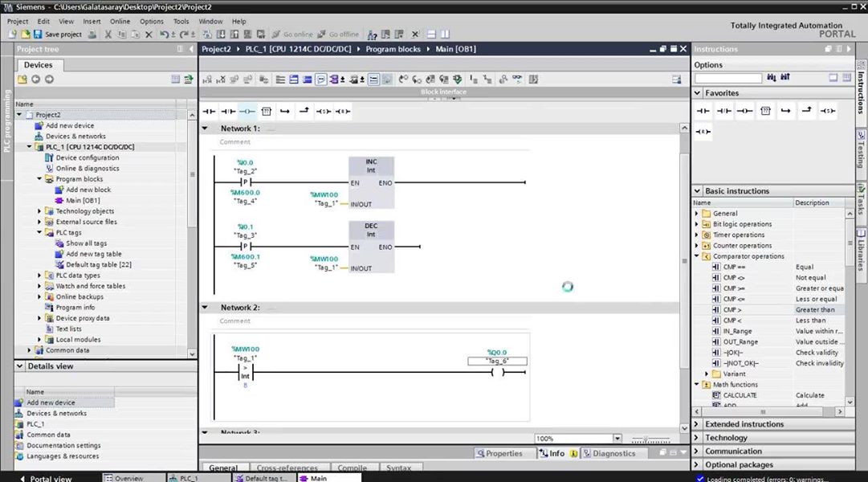Click Go offline in the toolbar
868x482 pixels.
click(338, 35)
